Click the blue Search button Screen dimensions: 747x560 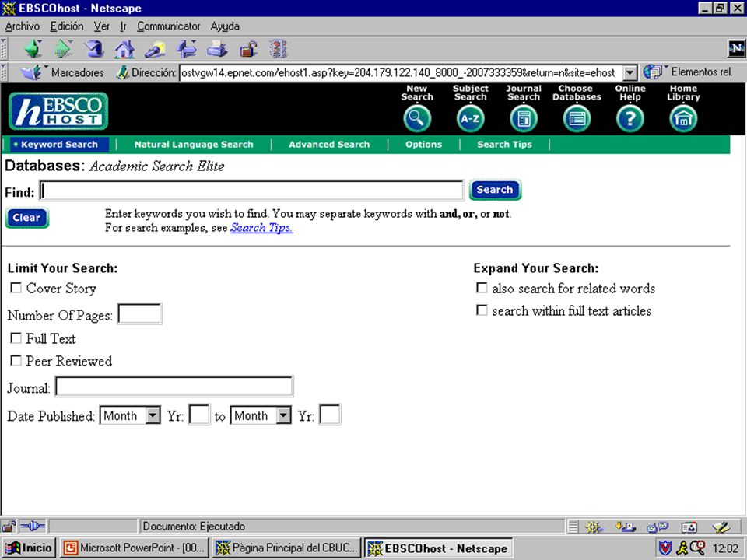pos(495,190)
